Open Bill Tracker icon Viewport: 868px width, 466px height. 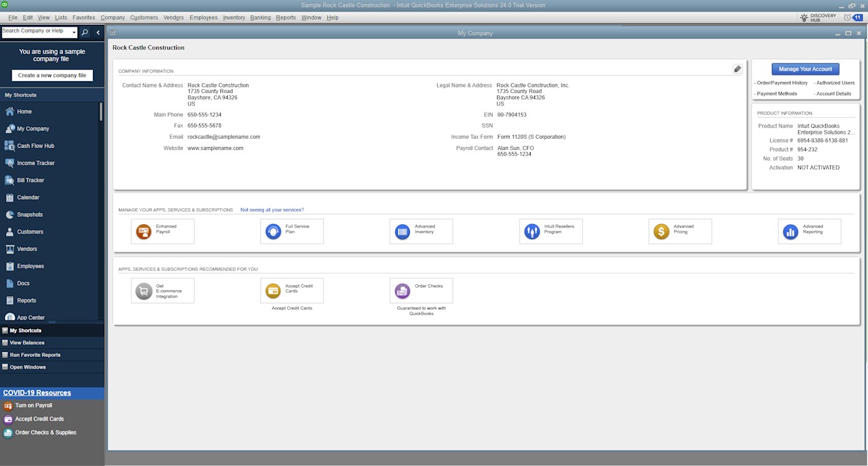pos(9,180)
